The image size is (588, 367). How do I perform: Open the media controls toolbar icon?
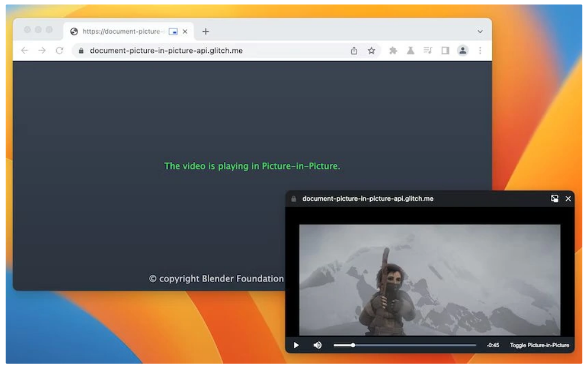[428, 50]
